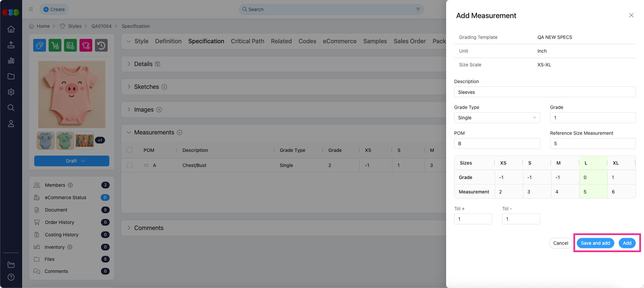
Task: Switch to the eCommerce tab
Action: (339, 41)
